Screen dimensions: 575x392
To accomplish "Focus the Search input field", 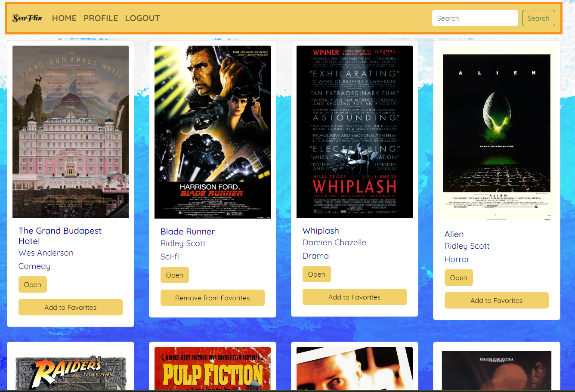I will click(x=475, y=18).
